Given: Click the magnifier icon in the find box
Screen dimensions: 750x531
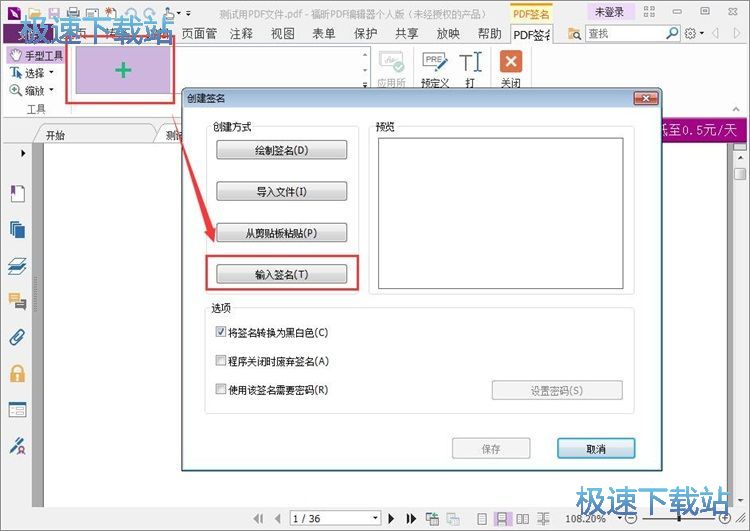Looking at the screenshot, I should (672, 33).
